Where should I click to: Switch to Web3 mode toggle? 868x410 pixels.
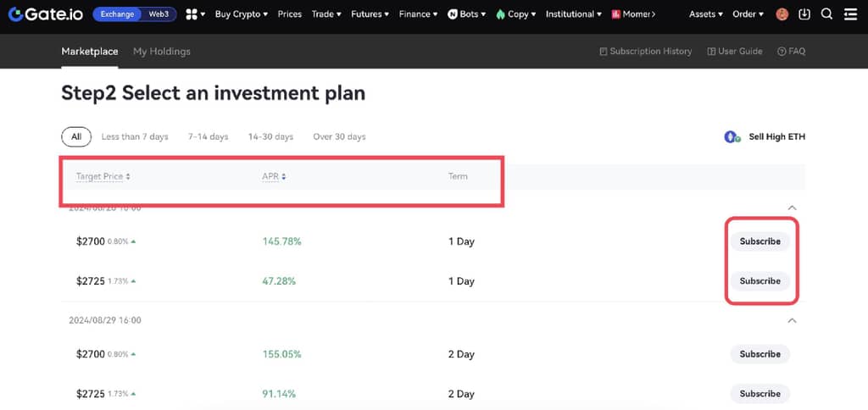tap(159, 14)
